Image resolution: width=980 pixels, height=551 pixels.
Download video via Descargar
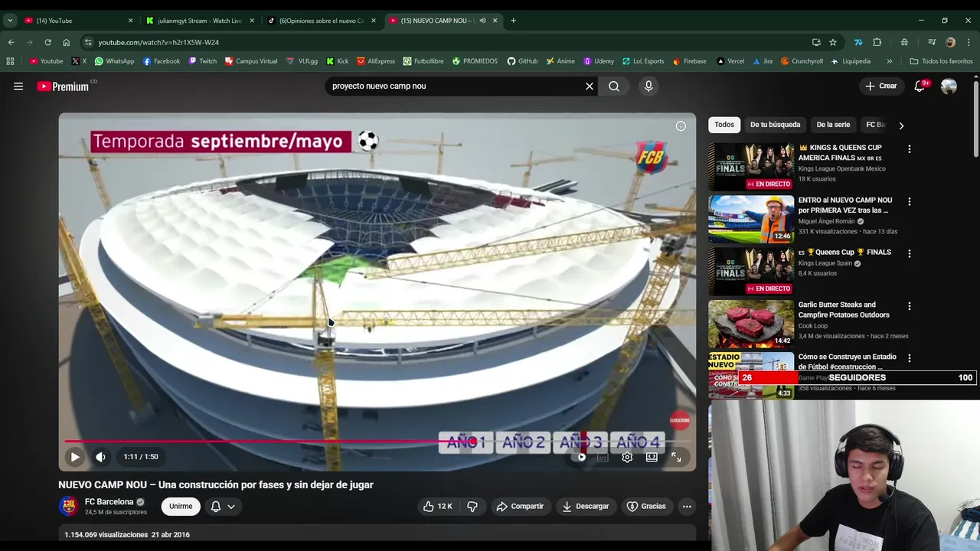pos(586,506)
